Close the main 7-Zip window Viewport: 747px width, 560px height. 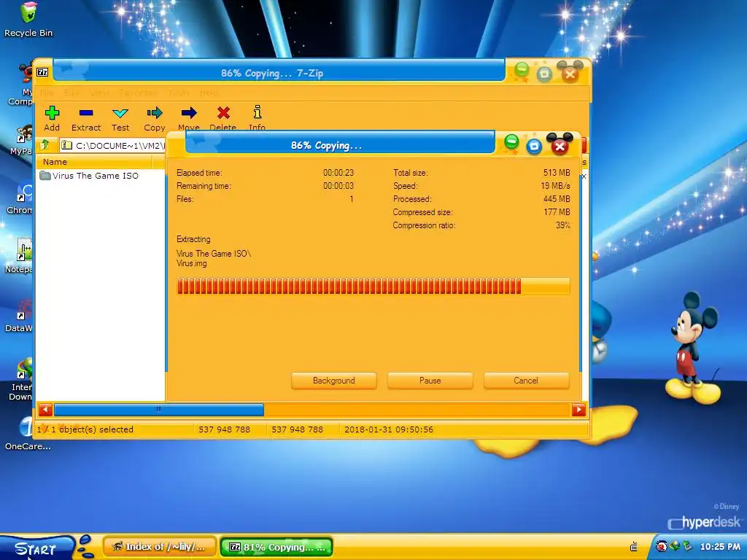pyautogui.click(x=570, y=74)
